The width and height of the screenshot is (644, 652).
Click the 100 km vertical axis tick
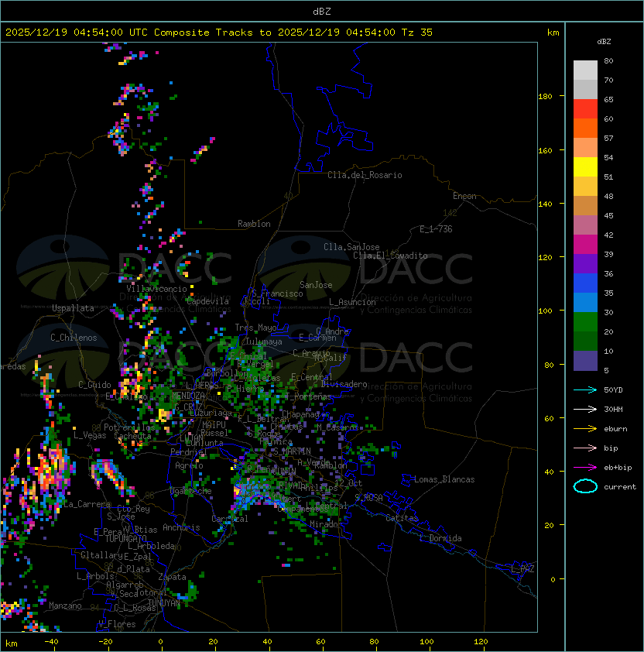pos(545,311)
